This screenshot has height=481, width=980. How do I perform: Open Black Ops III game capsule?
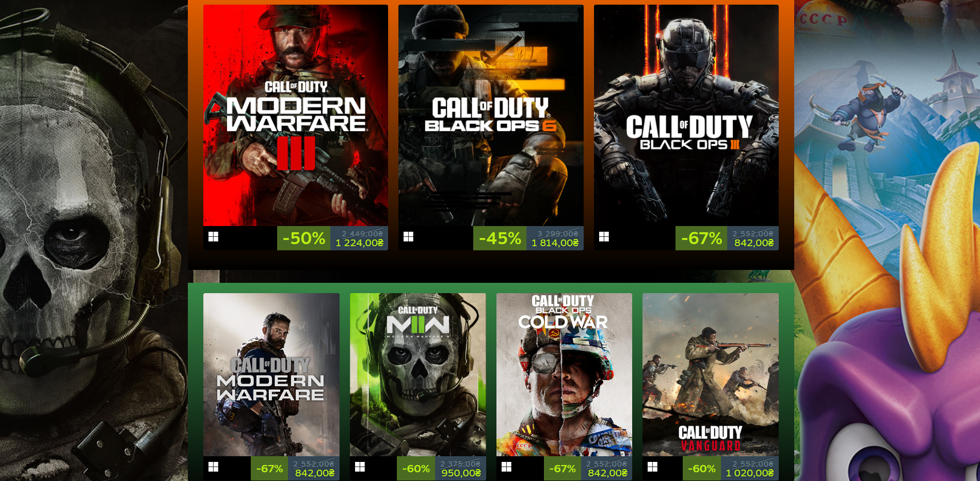(686, 116)
